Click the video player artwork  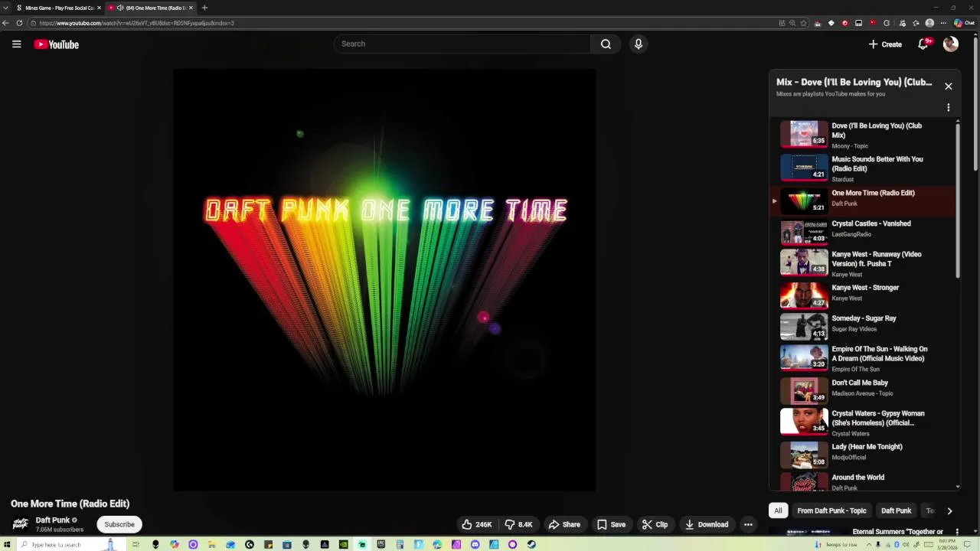pos(384,280)
